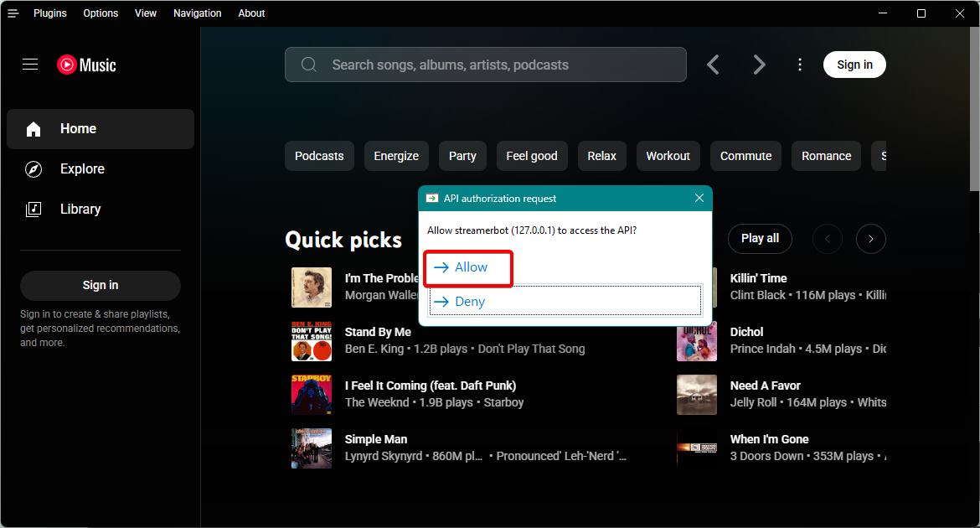Click the Library icon in sidebar
Screen dimensions: 980x528
click(34, 209)
